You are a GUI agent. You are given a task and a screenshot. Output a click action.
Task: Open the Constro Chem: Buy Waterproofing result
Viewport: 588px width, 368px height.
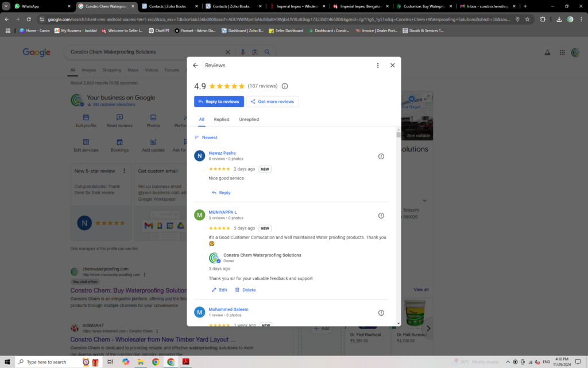pyautogui.click(x=128, y=290)
